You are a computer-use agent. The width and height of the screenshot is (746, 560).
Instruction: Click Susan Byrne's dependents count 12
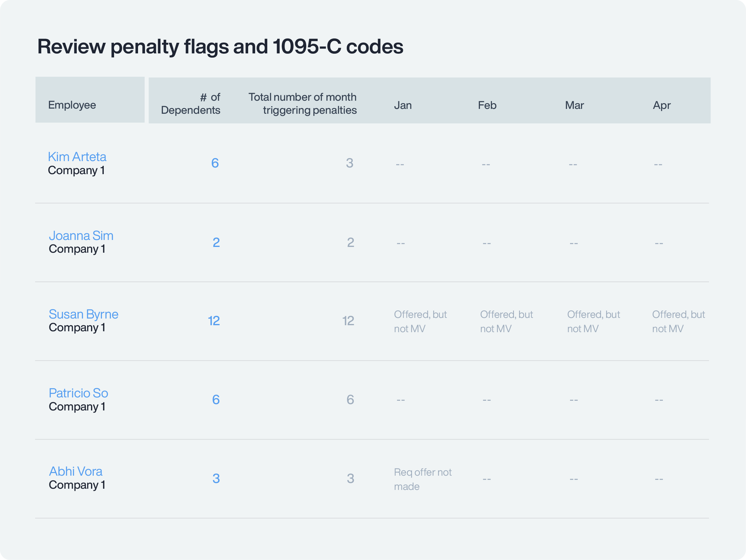click(214, 321)
